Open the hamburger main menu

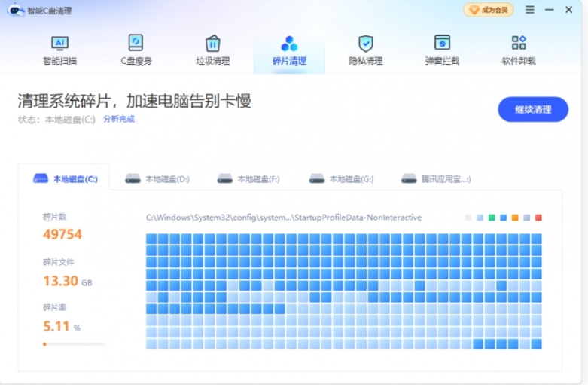(x=529, y=9)
